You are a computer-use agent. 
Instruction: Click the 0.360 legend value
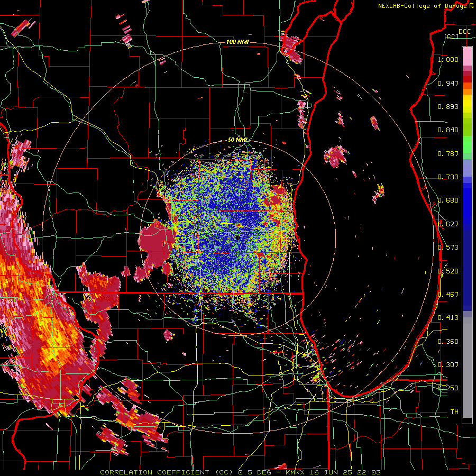click(x=448, y=342)
